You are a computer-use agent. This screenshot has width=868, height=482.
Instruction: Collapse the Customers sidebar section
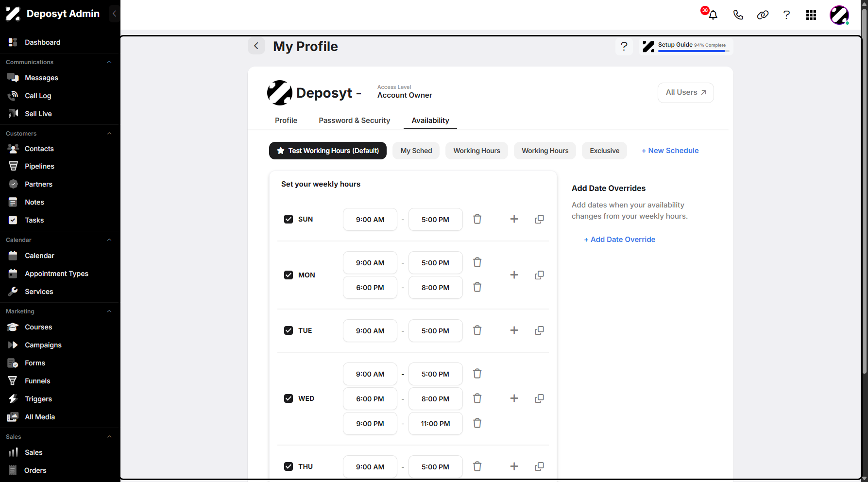tap(109, 134)
